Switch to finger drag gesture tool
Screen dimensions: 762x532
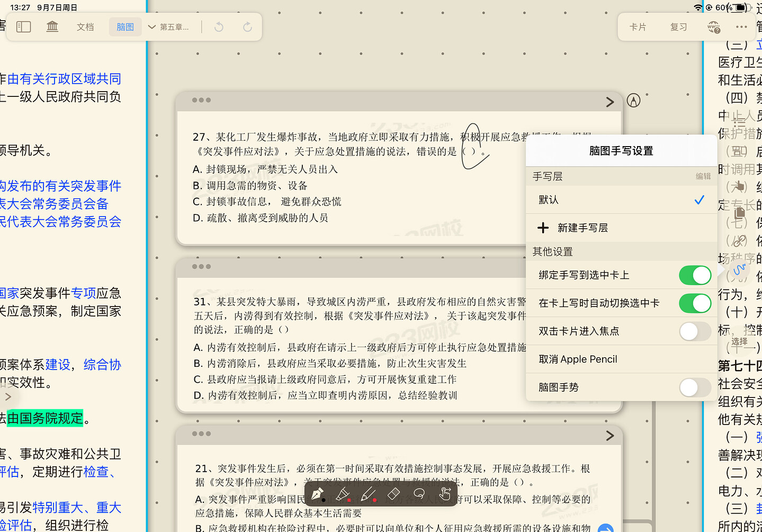[x=444, y=494]
